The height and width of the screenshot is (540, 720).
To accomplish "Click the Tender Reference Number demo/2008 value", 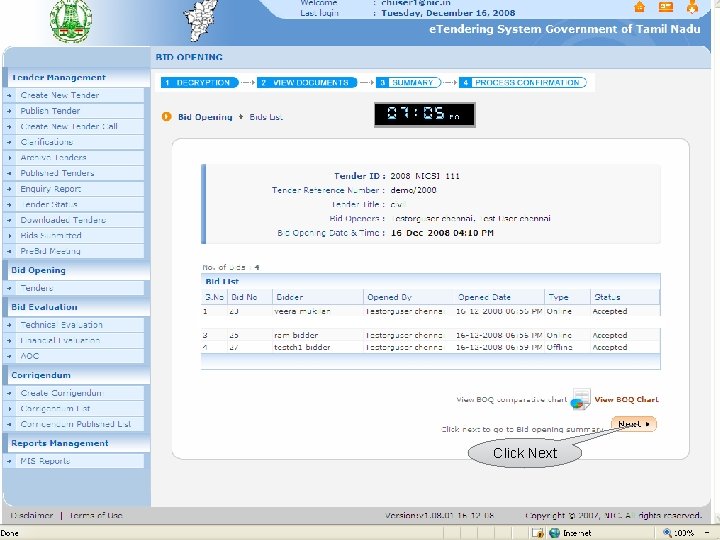I will coord(413,190).
